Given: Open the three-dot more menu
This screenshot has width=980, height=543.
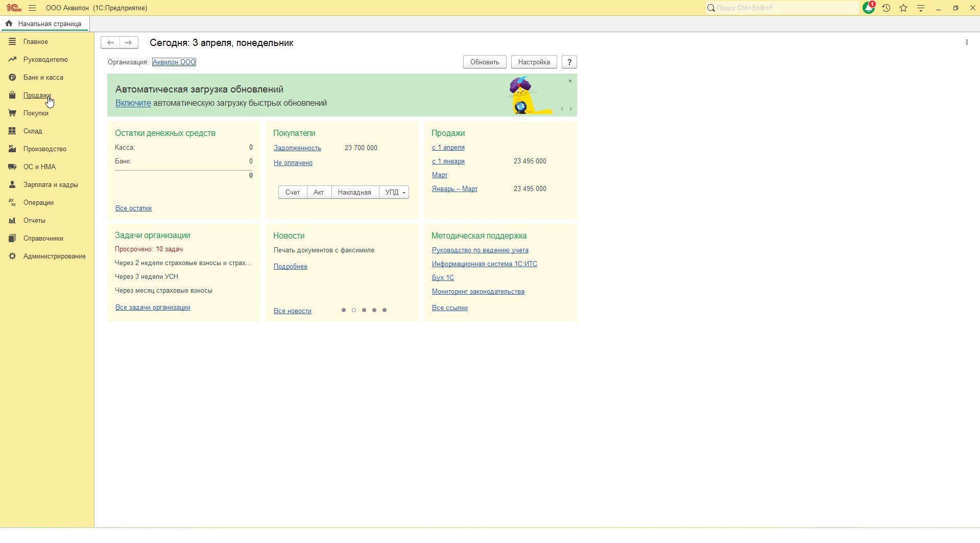Looking at the screenshot, I should click(x=967, y=42).
